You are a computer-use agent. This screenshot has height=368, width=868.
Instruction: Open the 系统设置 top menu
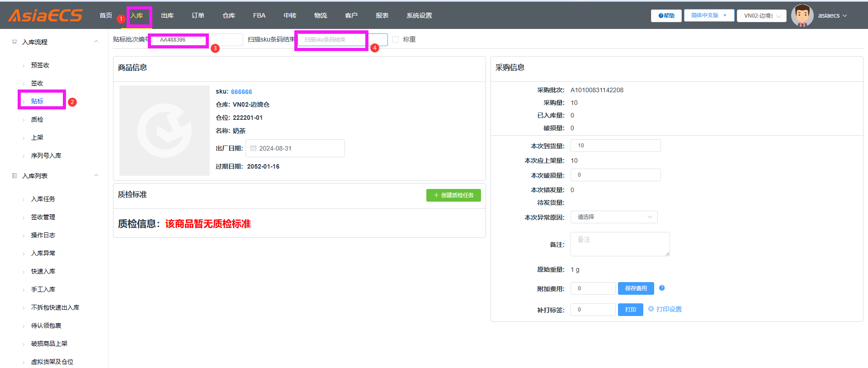419,15
